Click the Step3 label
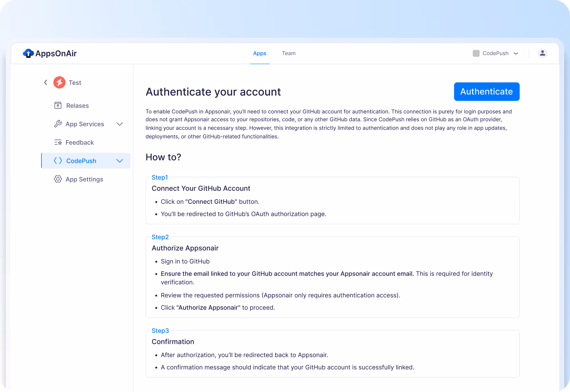 click(x=160, y=331)
